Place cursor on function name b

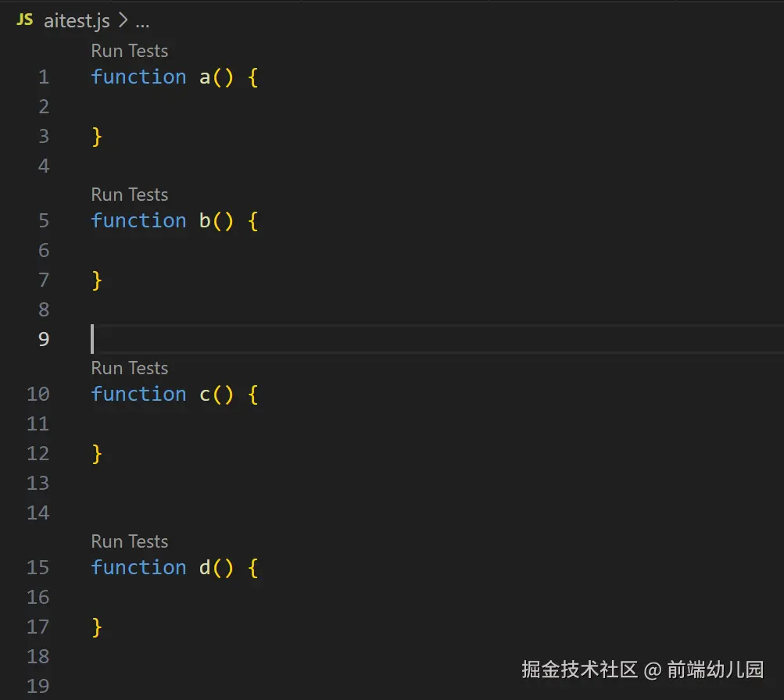pyautogui.click(x=205, y=220)
